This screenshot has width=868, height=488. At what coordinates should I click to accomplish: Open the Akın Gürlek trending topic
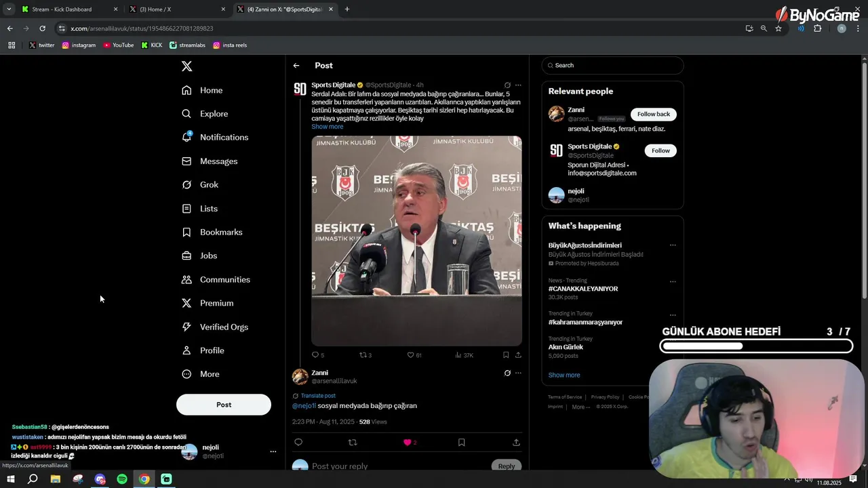click(566, 347)
